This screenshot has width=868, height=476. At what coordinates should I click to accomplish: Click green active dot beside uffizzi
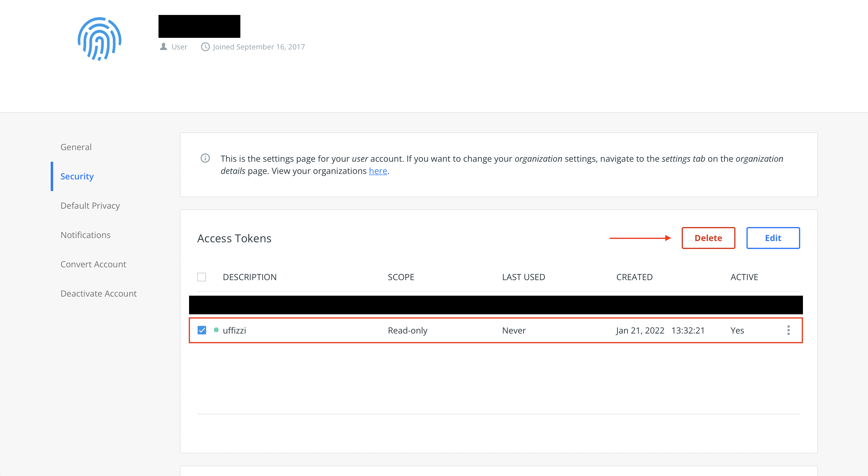click(x=216, y=330)
